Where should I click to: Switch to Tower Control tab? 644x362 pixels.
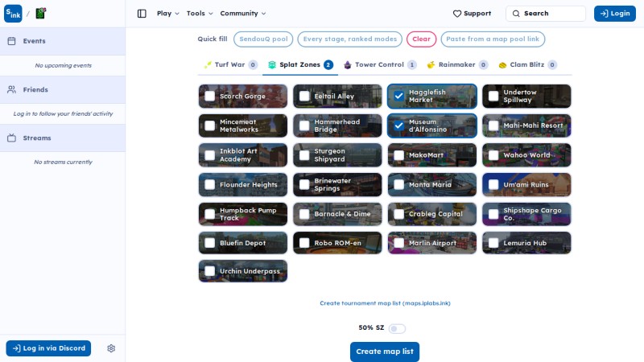380,65
